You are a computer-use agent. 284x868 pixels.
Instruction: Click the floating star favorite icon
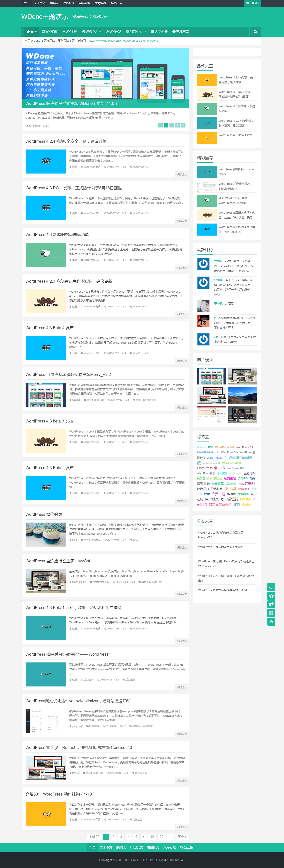pyautogui.click(x=271, y=596)
